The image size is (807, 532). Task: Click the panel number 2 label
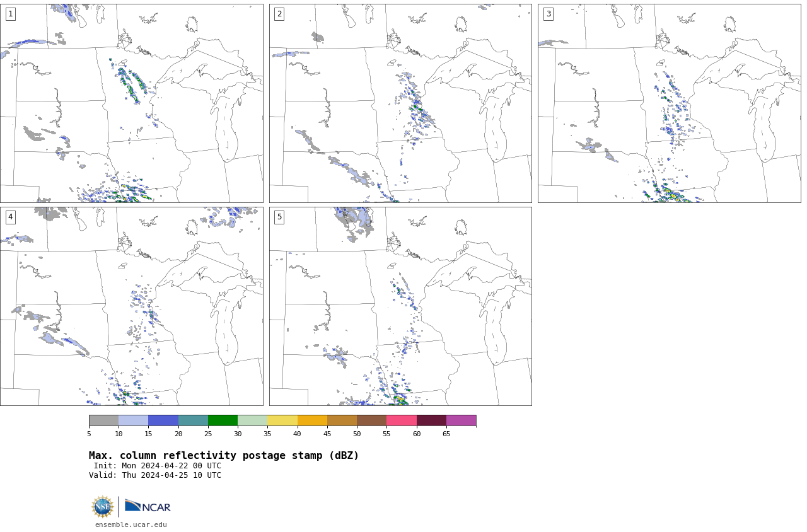tap(279, 14)
